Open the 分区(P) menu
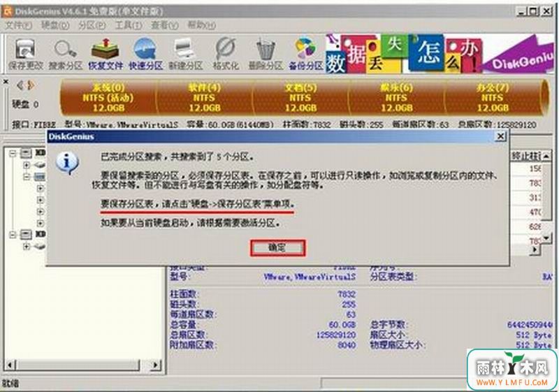Image resolution: width=559 pixels, height=392 pixels. [92, 25]
